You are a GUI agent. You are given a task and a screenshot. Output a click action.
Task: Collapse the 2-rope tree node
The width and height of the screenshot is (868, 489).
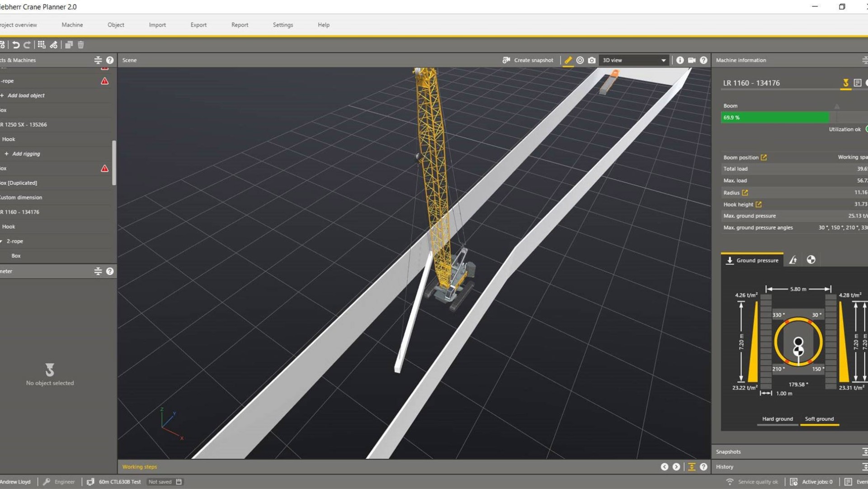(1, 241)
